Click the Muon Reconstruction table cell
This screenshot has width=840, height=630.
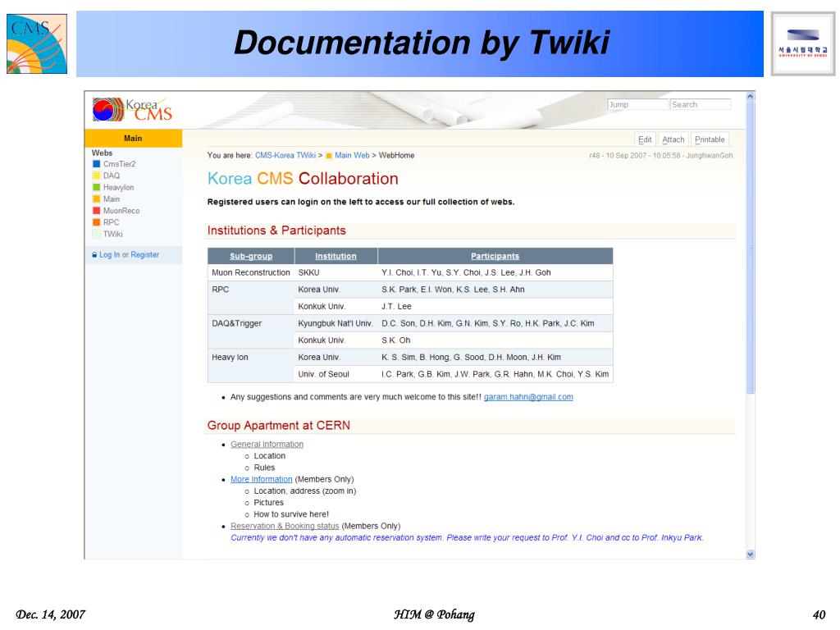(x=251, y=272)
